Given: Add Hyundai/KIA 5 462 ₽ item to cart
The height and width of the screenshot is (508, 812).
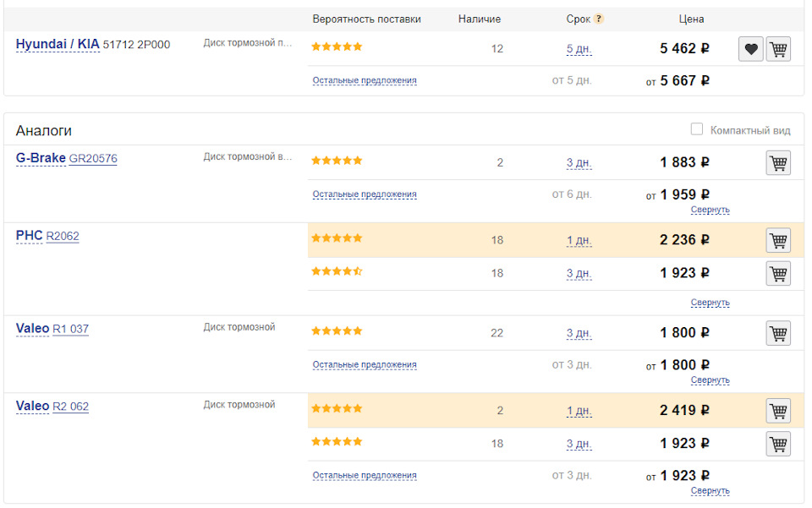Looking at the screenshot, I should (778, 49).
